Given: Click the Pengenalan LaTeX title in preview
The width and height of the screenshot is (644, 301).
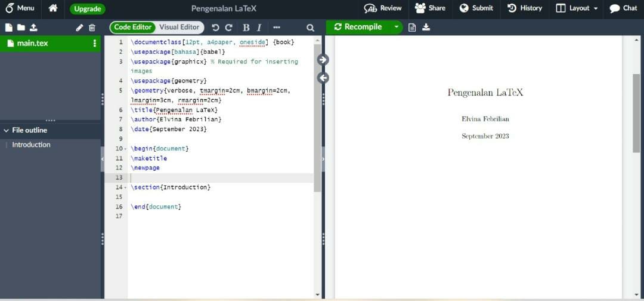Looking at the screenshot, I should [485, 92].
